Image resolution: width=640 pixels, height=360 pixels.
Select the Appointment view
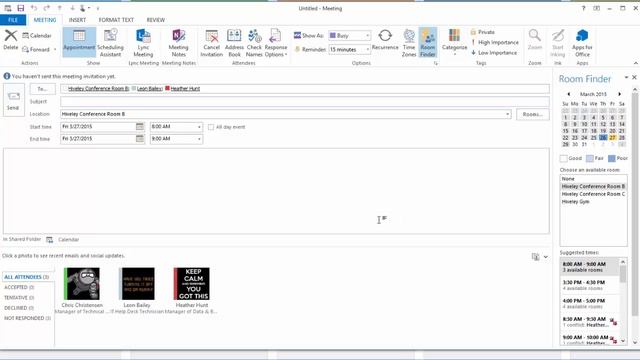tap(79, 42)
